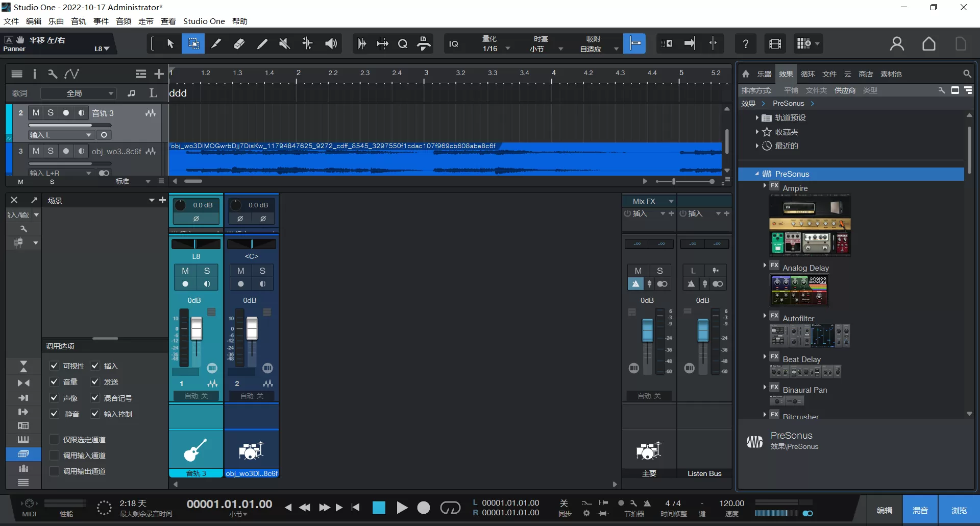Image resolution: width=980 pixels, height=526 pixels.
Task: Click the 编辑 button in the bottom bar
Action: point(885,510)
